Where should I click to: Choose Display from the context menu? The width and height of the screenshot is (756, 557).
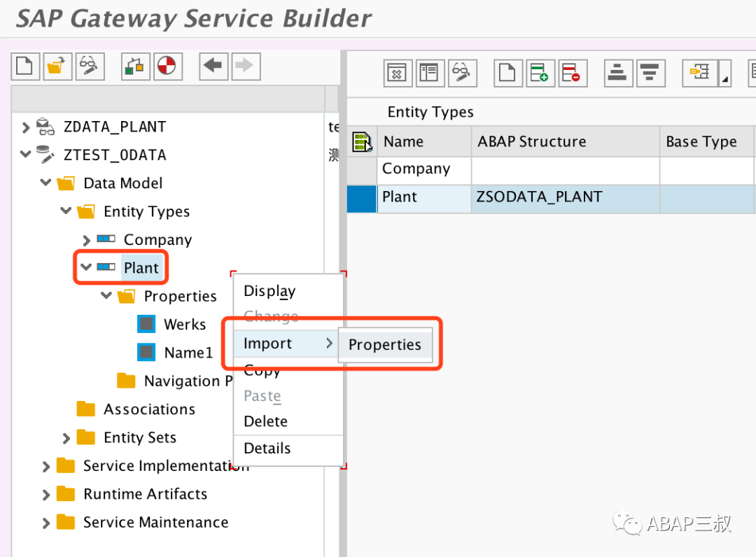[x=288, y=291]
